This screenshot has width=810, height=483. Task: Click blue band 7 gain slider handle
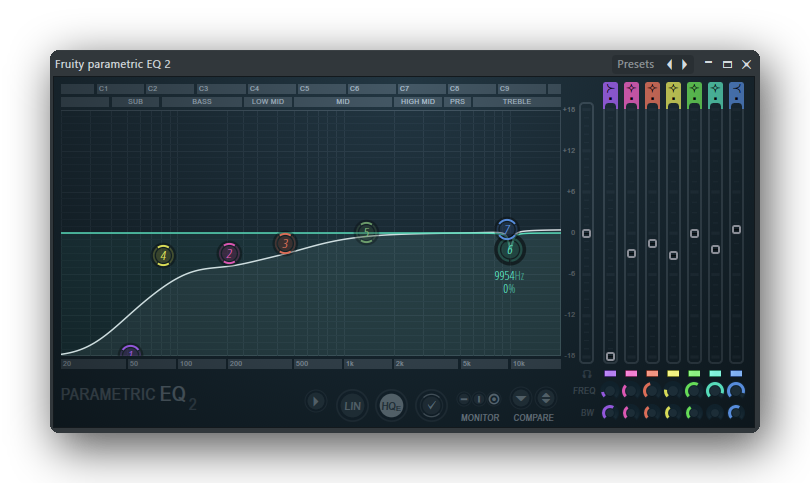pos(737,229)
